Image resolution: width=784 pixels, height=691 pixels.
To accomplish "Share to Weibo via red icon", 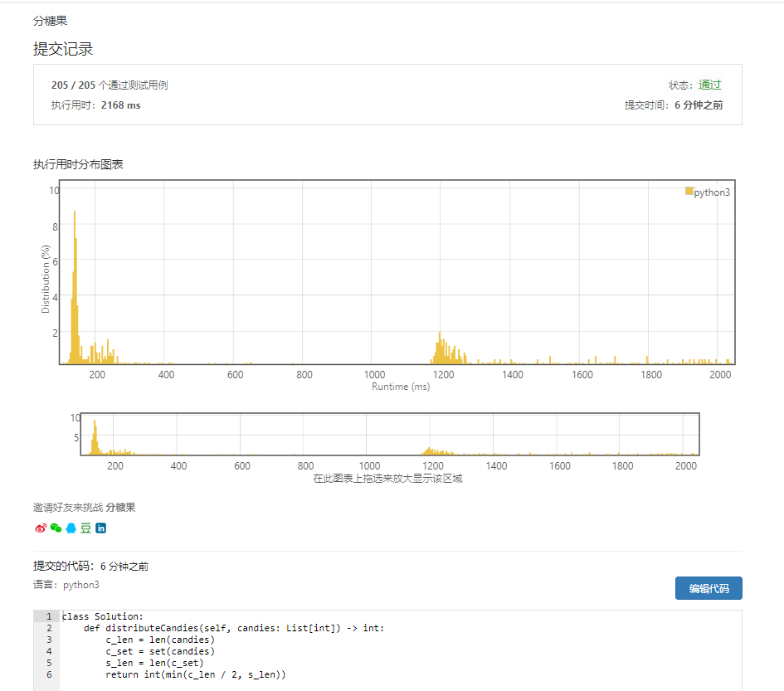I will [40, 528].
